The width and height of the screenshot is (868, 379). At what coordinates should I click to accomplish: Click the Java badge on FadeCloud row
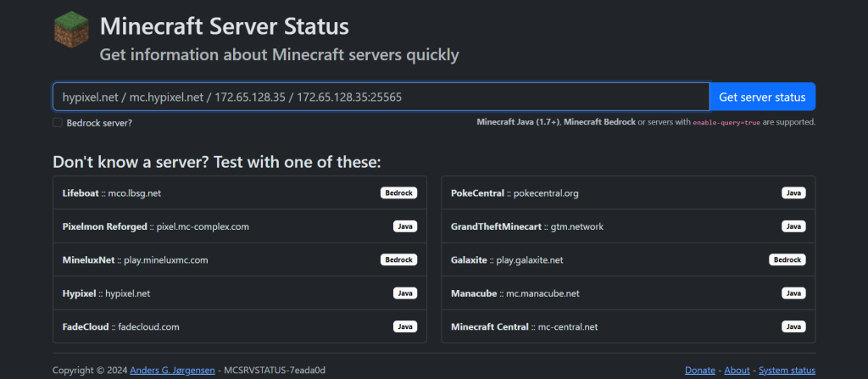tap(405, 326)
